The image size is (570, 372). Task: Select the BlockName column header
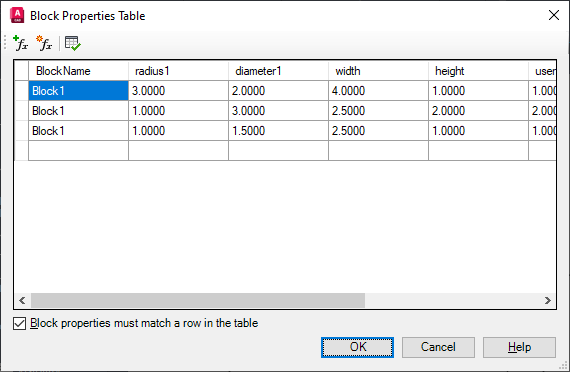(x=78, y=71)
